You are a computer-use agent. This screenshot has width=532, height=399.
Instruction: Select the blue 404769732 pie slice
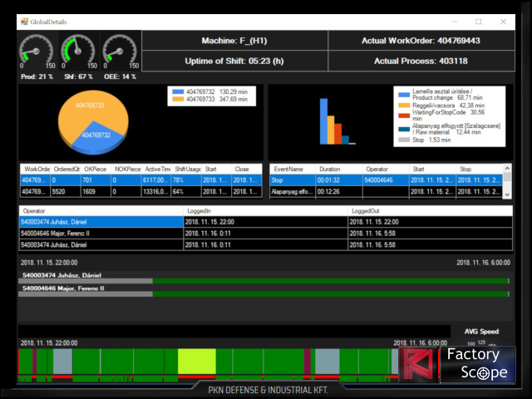click(x=96, y=140)
